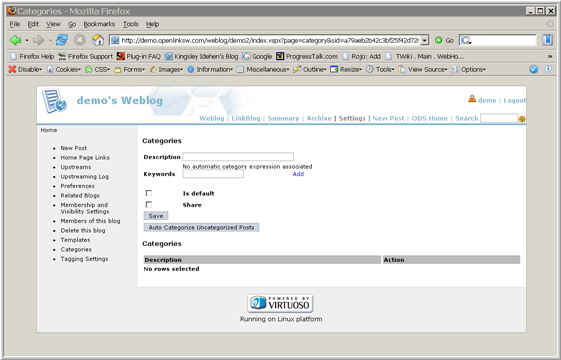Click the weblog Search input box

499,118
